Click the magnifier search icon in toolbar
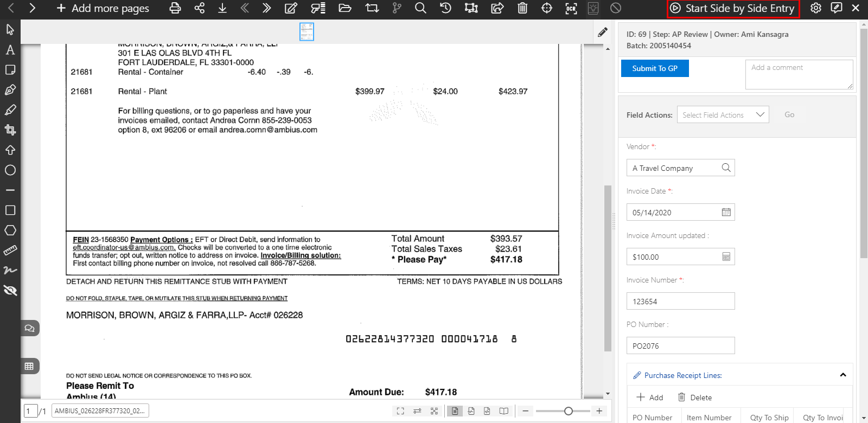The height and width of the screenshot is (423, 868). coord(420,8)
